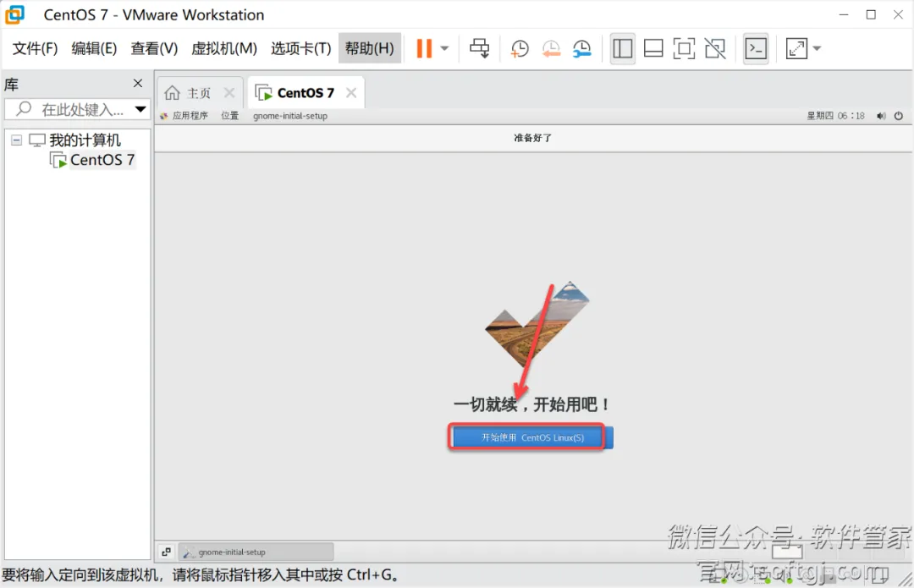Close the CentOS 7 tab

click(x=351, y=93)
